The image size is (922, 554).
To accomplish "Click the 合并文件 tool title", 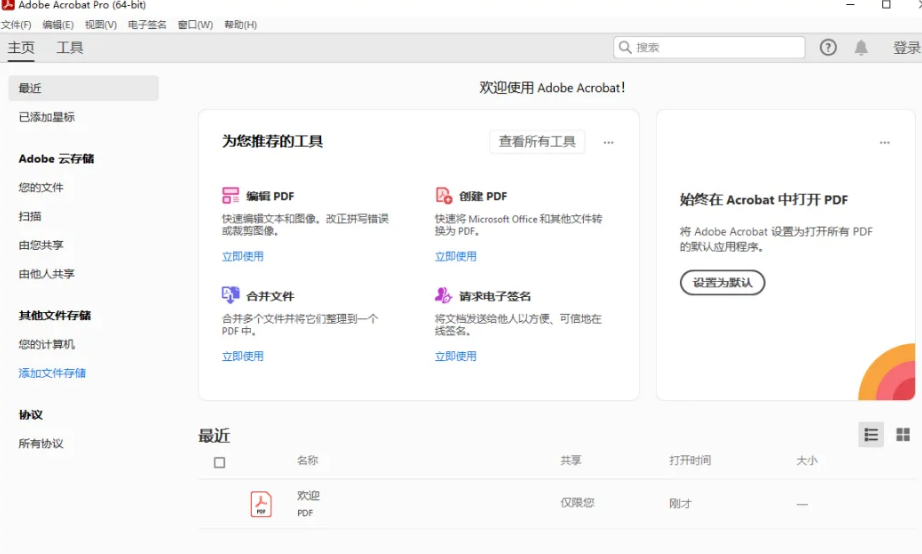I will [x=270, y=296].
